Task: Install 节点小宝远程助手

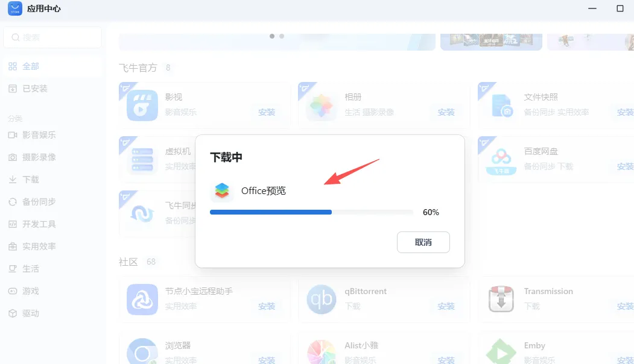Action: click(x=267, y=307)
